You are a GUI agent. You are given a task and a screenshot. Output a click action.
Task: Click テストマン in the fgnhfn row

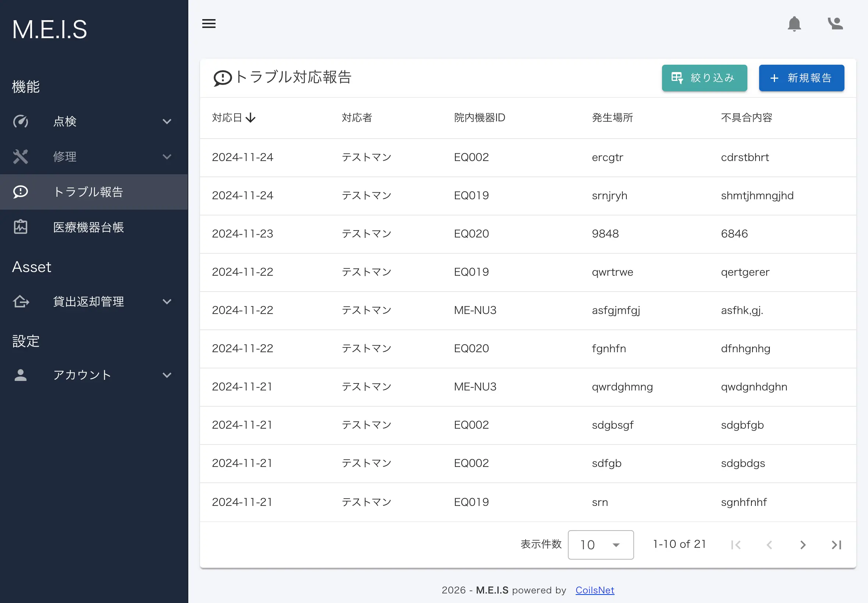click(x=366, y=348)
